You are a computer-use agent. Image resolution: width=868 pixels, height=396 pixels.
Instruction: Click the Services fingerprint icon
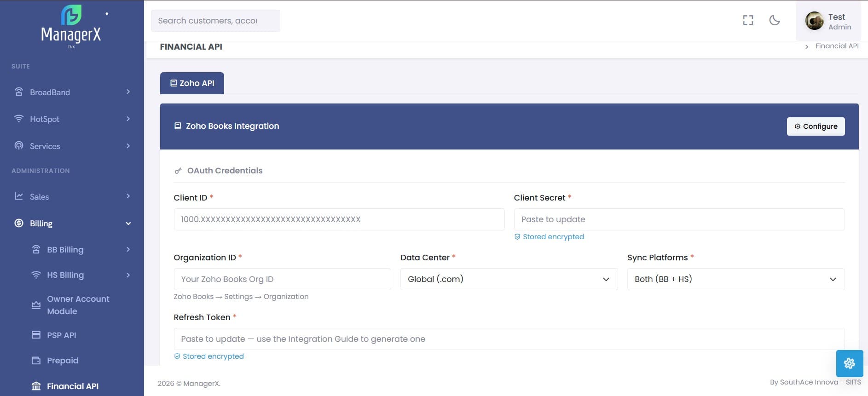[x=19, y=146]
